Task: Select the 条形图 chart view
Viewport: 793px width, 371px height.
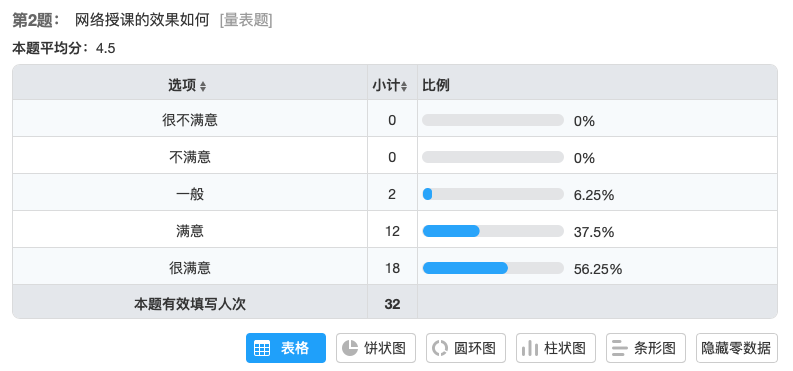Action: coord(646,348)
